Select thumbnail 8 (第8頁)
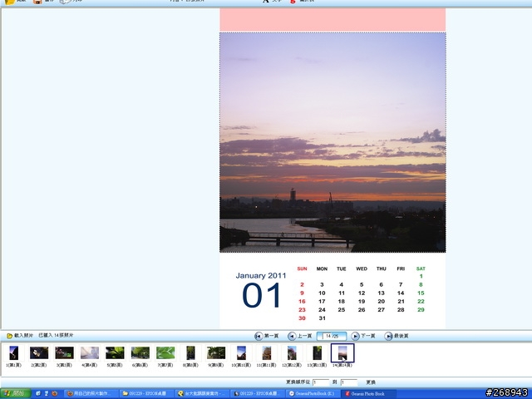Image resolution: width=532 pixels, height=399 pixels. pyautogui.click(x=190, y=353)
